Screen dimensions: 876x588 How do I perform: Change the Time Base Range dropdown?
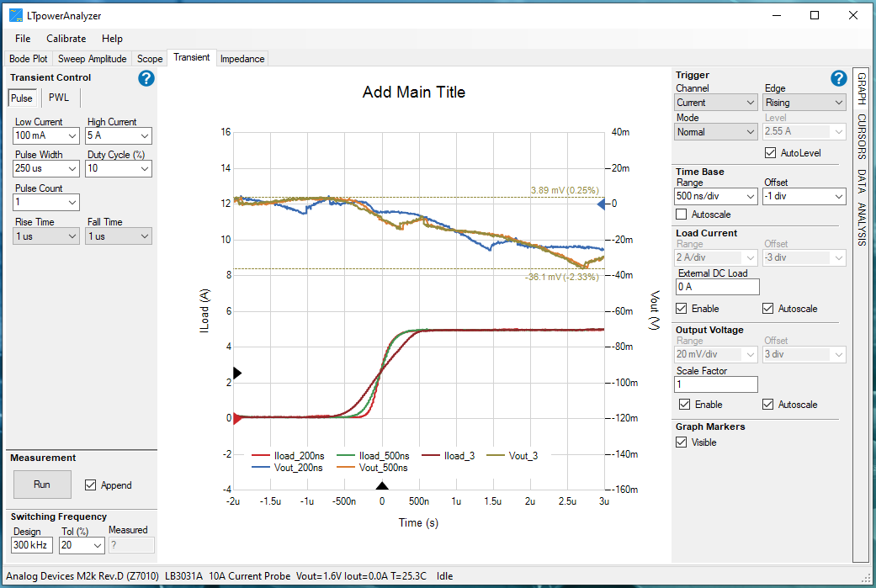[x=716, y=196]
